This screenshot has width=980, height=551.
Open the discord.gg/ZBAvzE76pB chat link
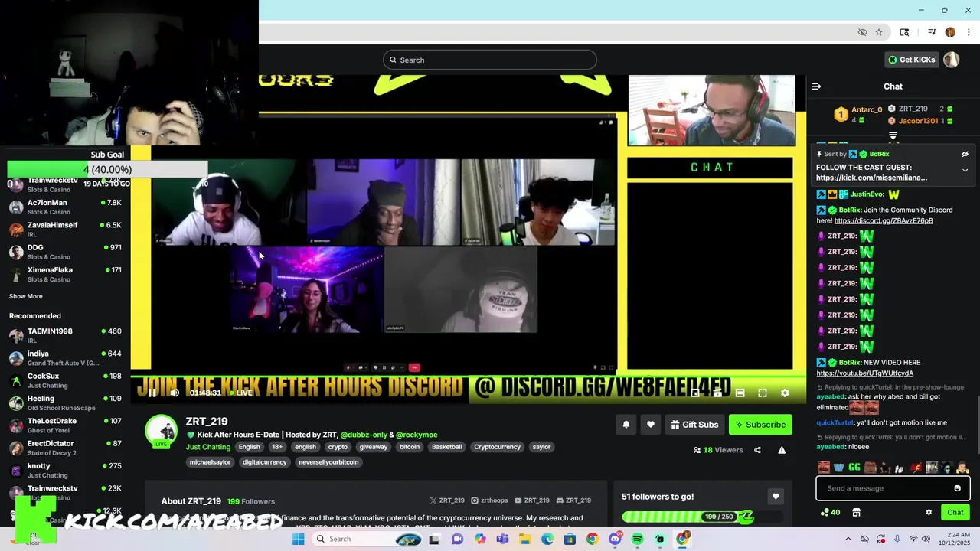(x=884, y=220)
